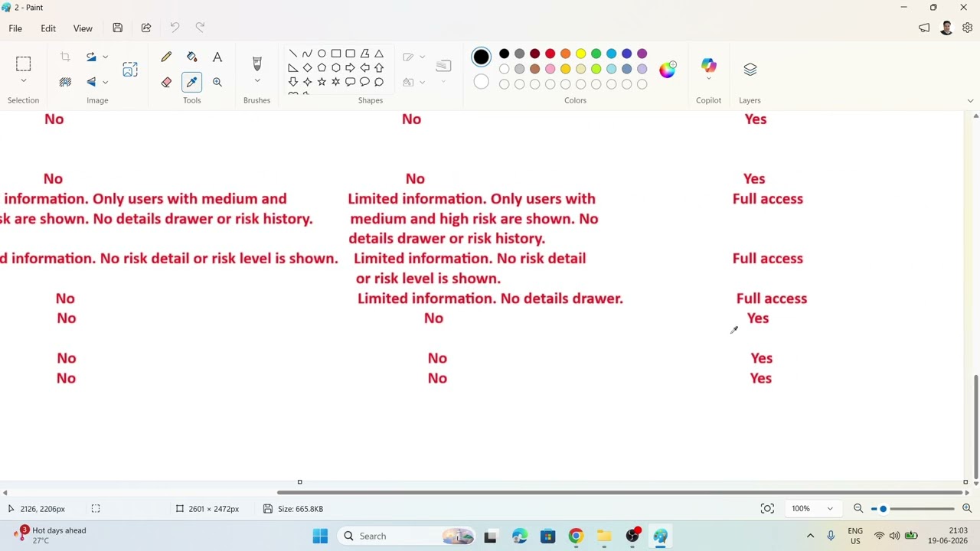The image size is (980, 551).
Task: Open the Layers panel
Action: point(750,70)
